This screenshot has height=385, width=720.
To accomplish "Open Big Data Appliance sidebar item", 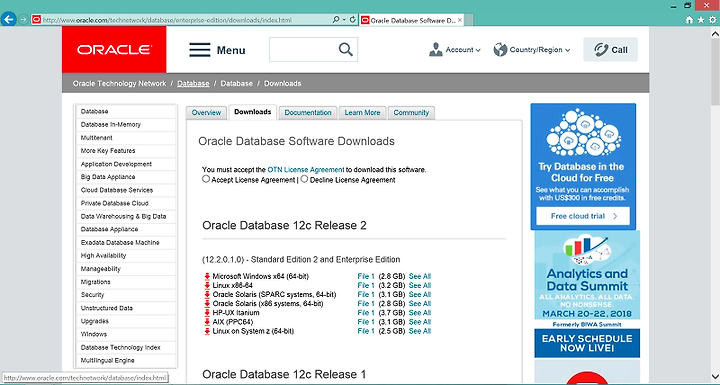I will 125,177.
